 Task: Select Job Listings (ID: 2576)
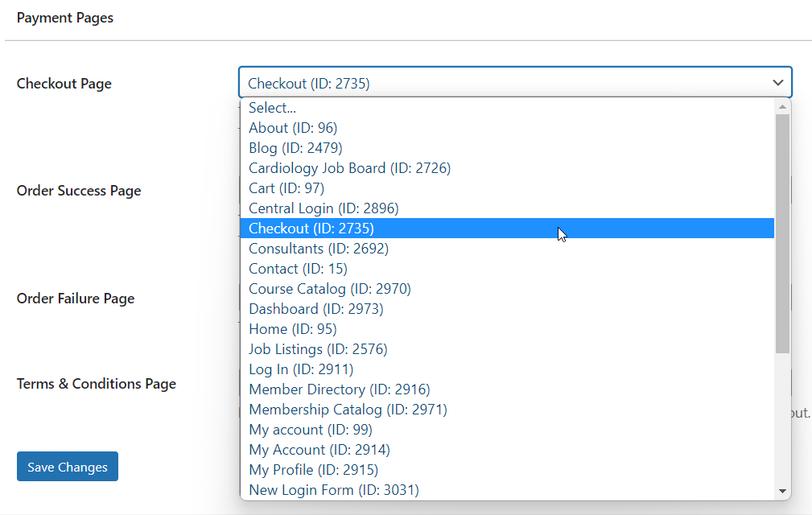(x=507, y=349)
